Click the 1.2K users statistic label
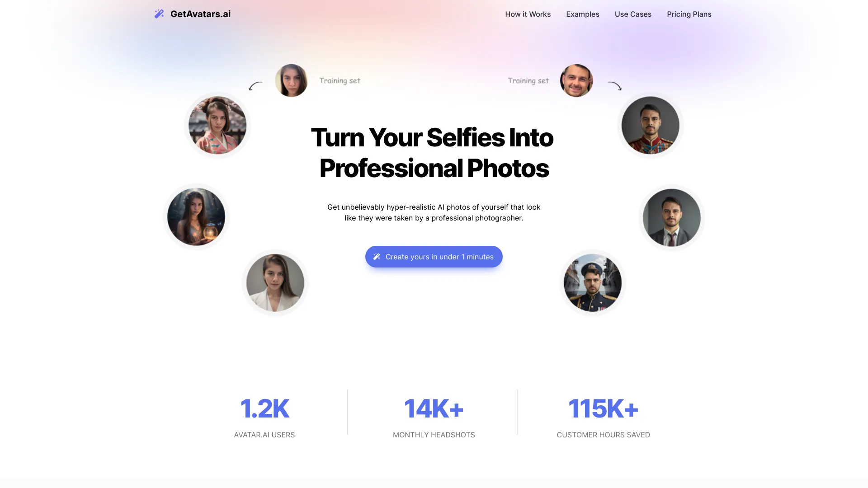 click(x=264, y=434)
